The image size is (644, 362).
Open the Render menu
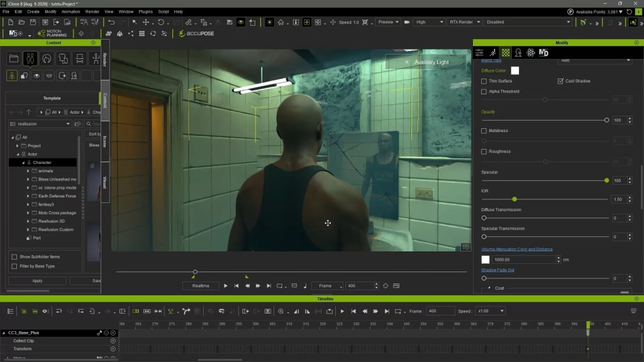coord(92,11)
